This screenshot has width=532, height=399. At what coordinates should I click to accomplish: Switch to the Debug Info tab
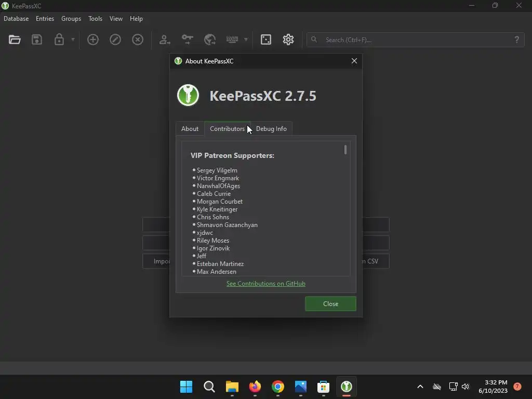pos(271,129)
